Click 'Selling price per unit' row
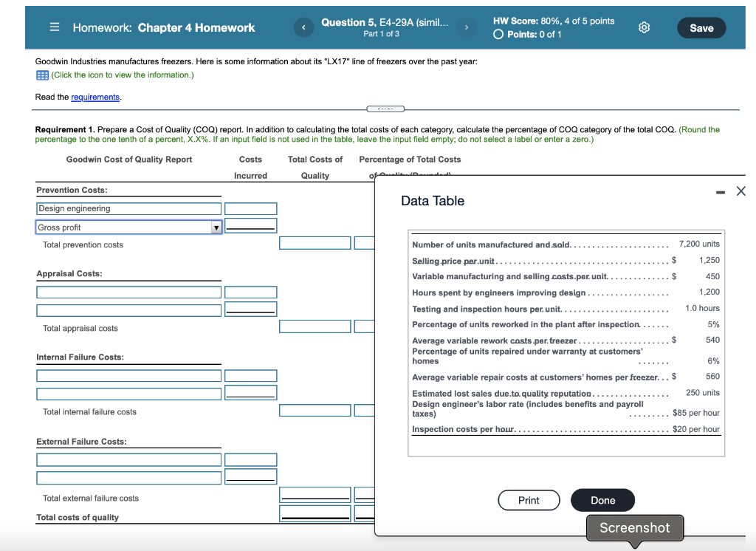756x551 pixels. (x=566, y=261)
